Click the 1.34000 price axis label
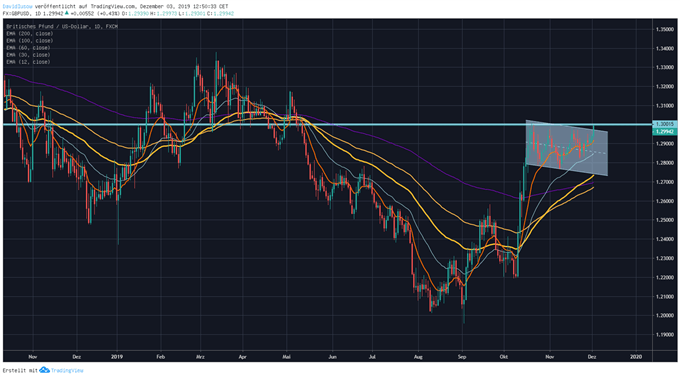680x377 pixels. click(x=664, y=48)
